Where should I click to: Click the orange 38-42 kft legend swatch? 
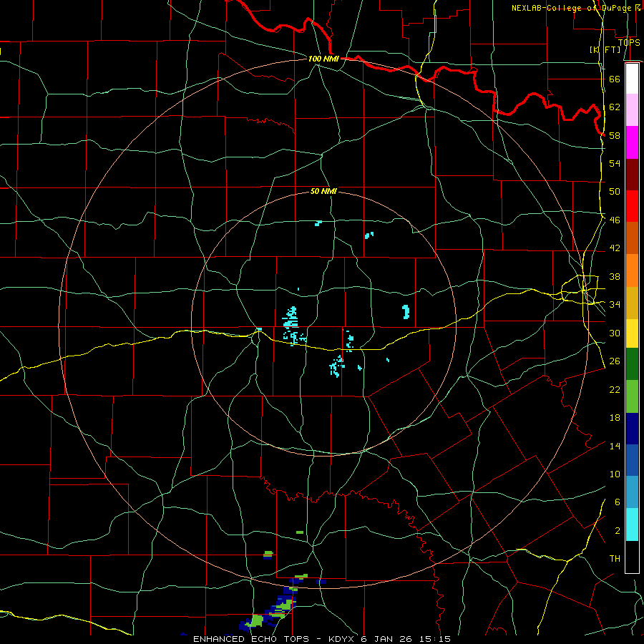point(632,270)
